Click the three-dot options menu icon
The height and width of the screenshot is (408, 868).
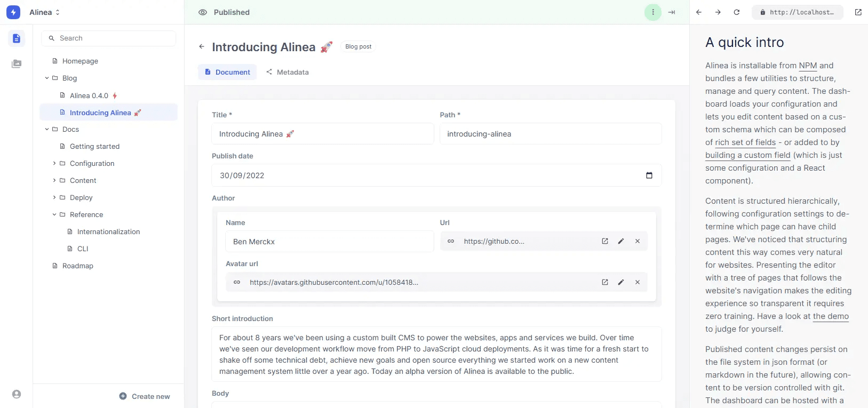coord(652,12)
